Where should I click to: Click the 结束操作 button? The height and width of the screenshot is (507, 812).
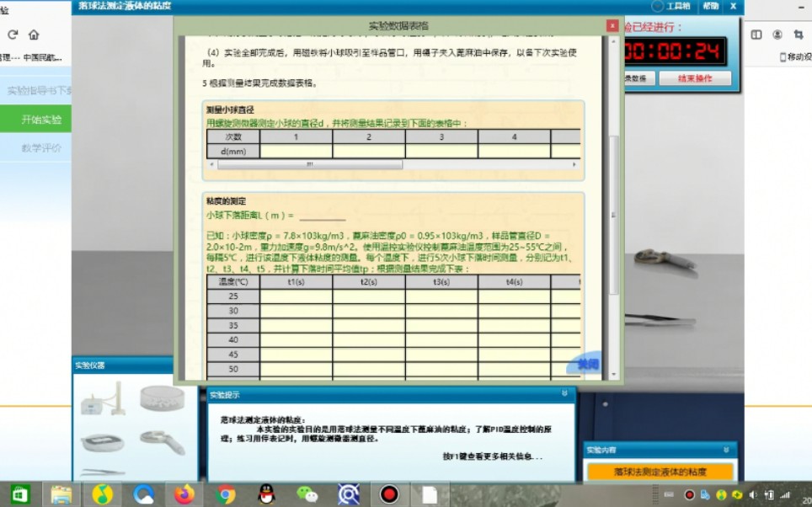point(694,77)
